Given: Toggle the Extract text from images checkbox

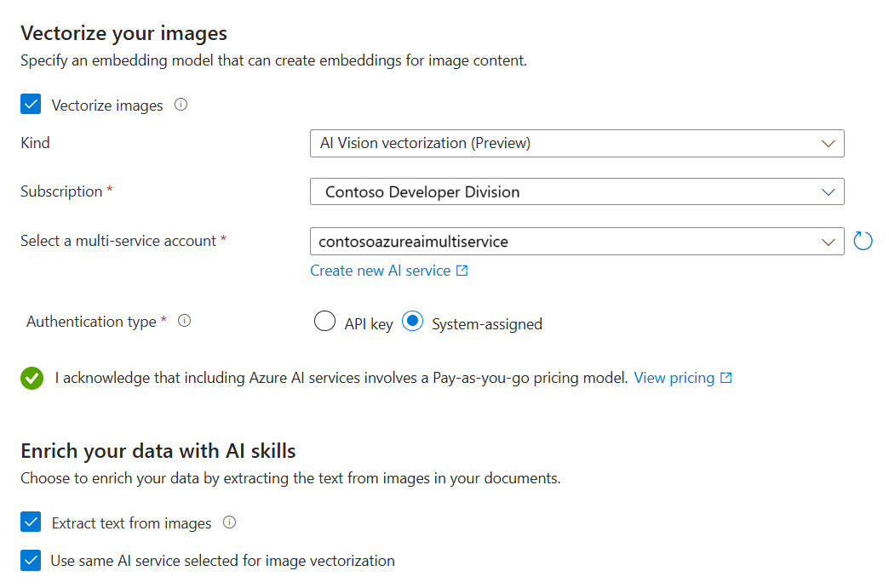Looking at the screenshot, I should click(x=32, y=522).
